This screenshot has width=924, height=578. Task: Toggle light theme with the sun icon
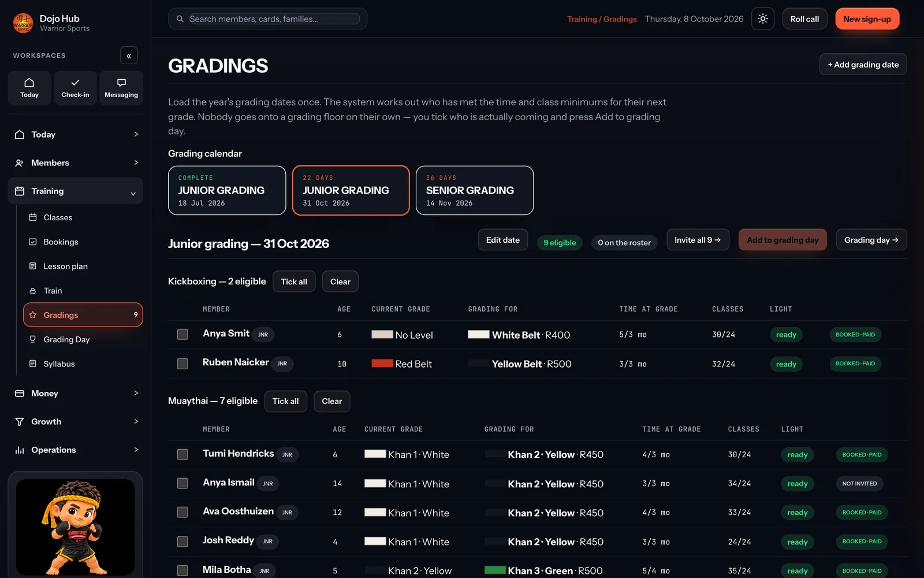point(763,19)
